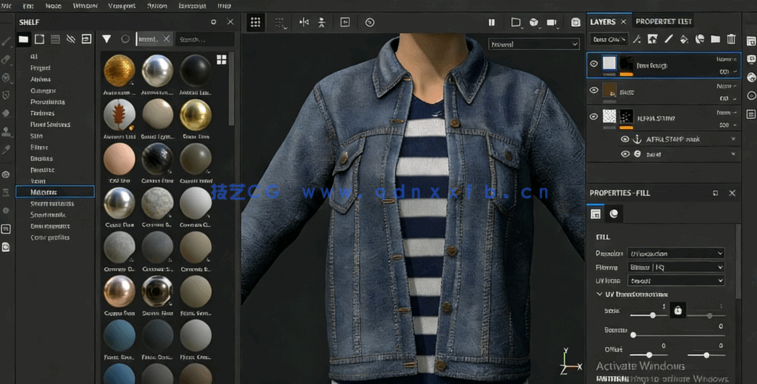Select the highlighted Materials category in Shelf

click(55, 192)
